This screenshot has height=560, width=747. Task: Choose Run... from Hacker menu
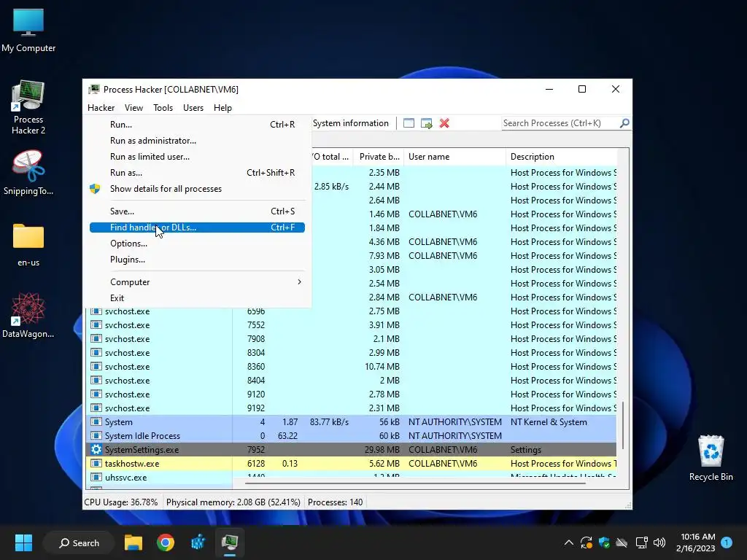197,124
